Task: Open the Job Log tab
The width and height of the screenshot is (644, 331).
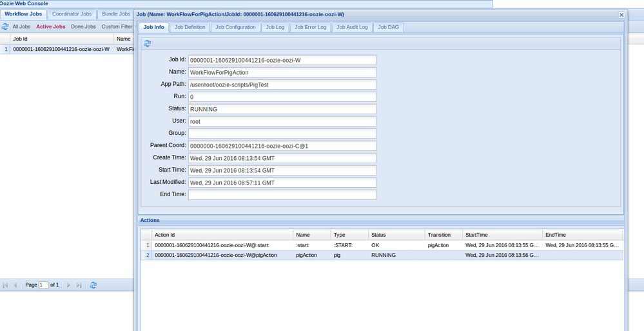Action: point(275,27)
